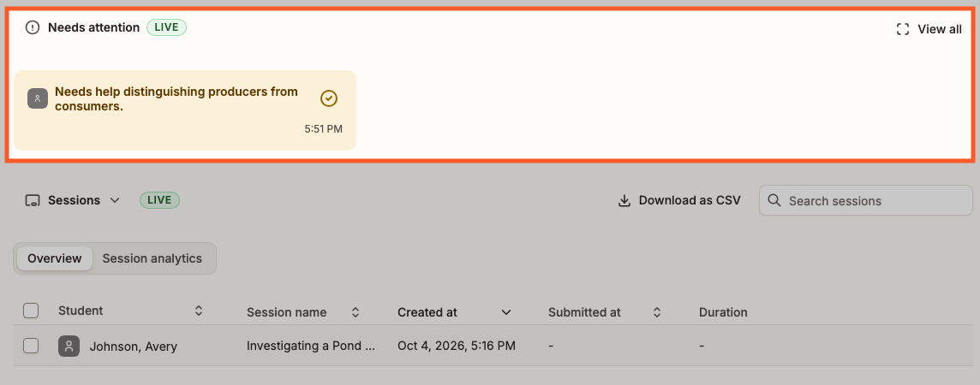Click the Submitted at column header label
This screenshot has width=980, height=385.
(584, 312)
